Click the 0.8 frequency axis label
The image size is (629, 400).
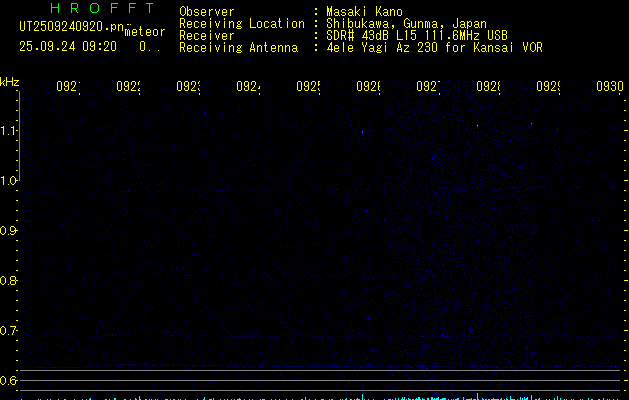pos(7,280)
